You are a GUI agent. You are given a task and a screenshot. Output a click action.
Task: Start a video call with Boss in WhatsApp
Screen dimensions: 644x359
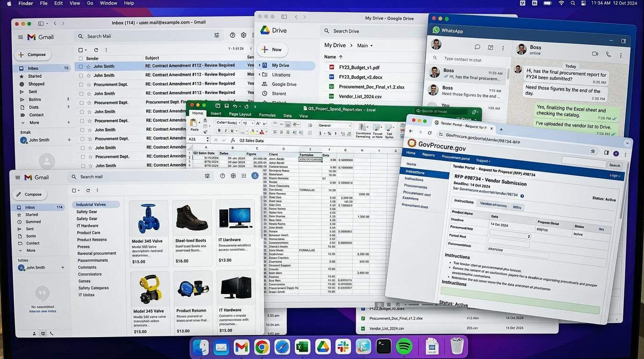(x=595, y=54)
